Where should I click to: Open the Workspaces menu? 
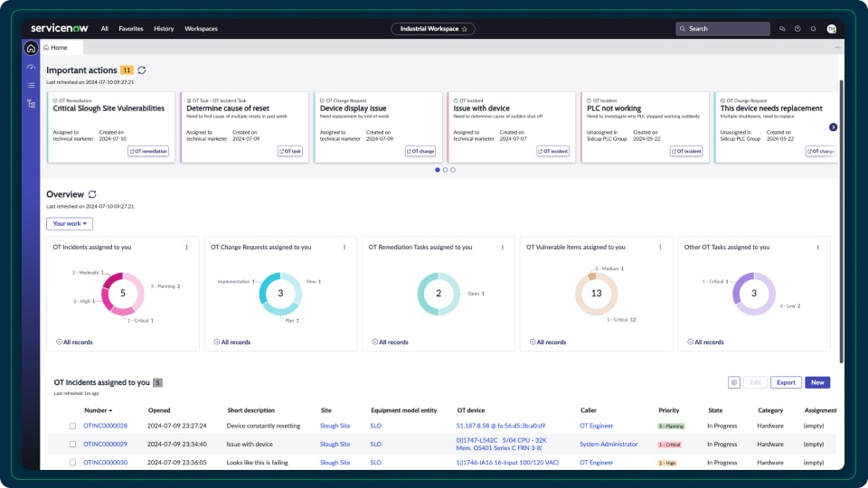[201, 29]
